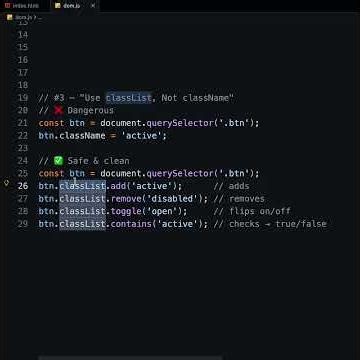This screenshot has height=360, width=360.
Task: Click line number 14 in the gutter
Action: pyautogui.click(x=23, y=35)
